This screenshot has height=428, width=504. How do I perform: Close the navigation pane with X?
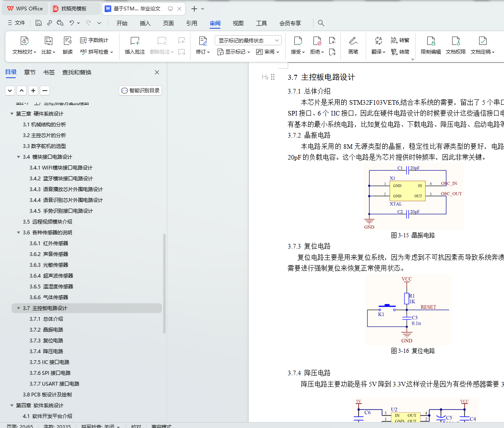pyautogui.click(x=157, y=72)
